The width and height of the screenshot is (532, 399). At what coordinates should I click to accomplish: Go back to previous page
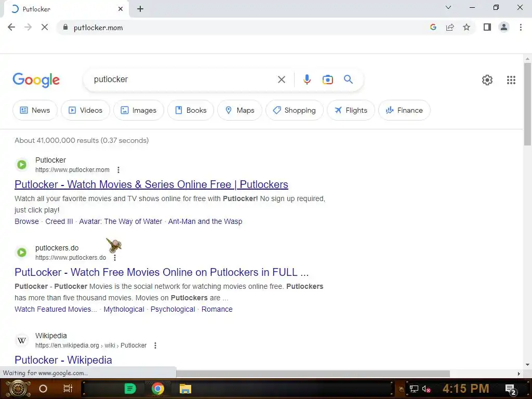pyautogui.click(x=11, y=27)
